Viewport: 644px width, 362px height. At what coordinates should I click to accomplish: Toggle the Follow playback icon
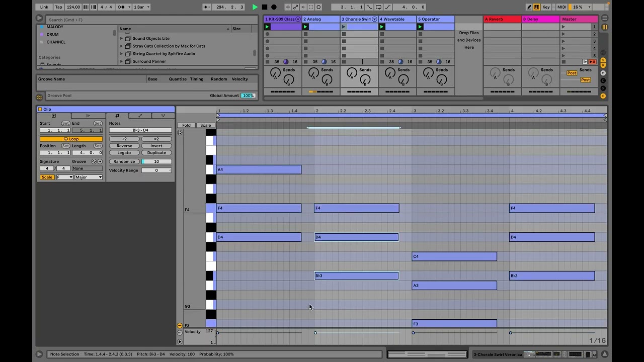coord(207,7)
